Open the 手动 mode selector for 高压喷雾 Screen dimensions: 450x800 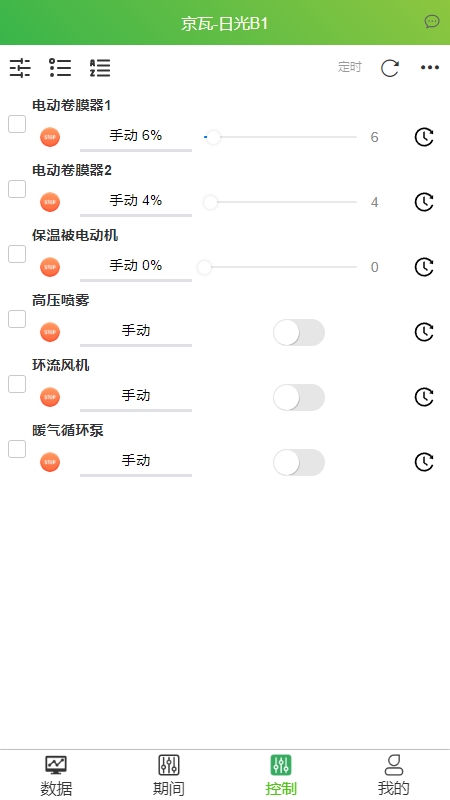click(136, 332)
